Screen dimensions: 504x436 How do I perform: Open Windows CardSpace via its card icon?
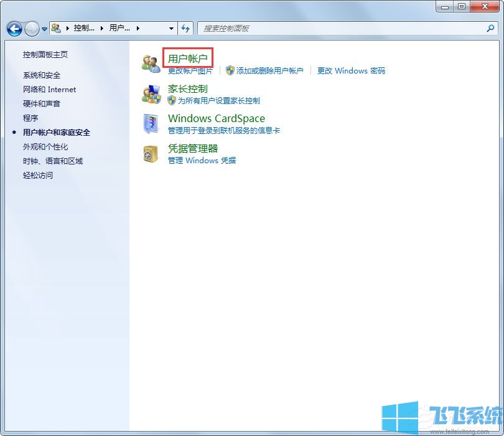click(151, 123)
